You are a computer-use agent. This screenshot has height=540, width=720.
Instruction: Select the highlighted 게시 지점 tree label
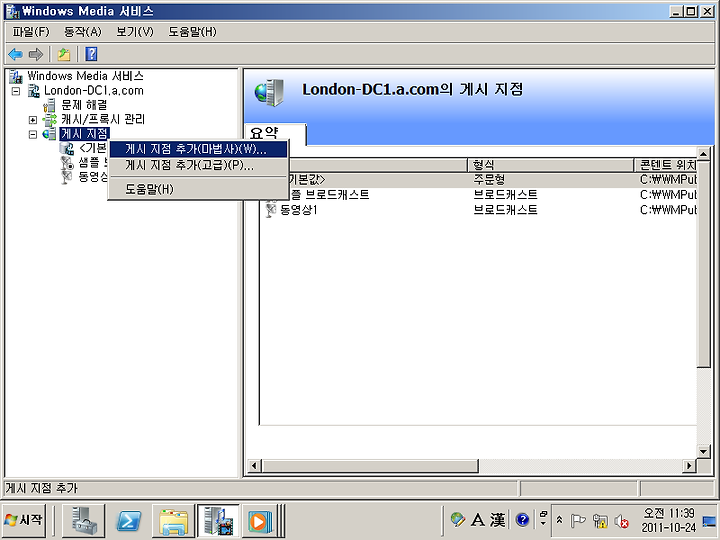coord(84,134)
